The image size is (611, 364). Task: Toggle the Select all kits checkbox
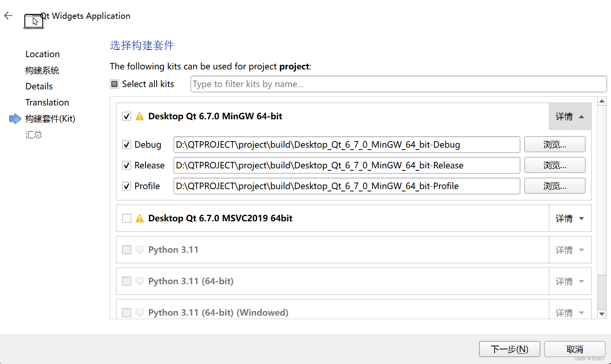click(x=114, y=84)
